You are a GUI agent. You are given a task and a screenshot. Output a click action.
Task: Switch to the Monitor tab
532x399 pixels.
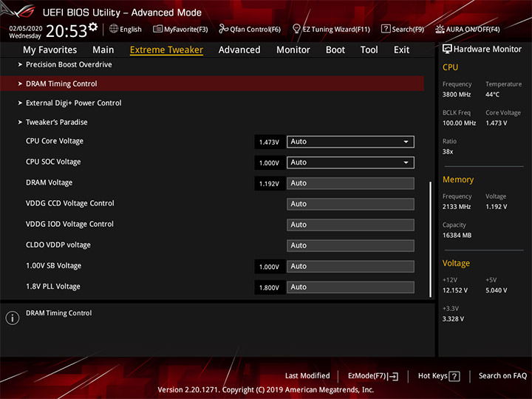click(293, 50)
